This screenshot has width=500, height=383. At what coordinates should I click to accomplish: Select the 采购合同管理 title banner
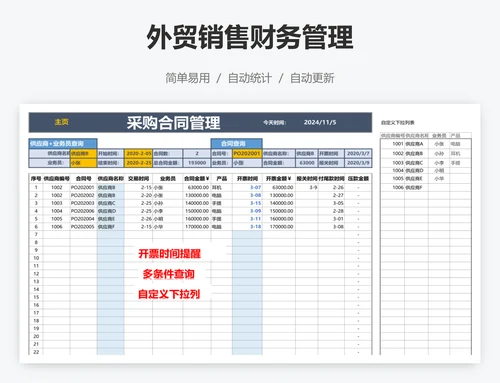173,123
